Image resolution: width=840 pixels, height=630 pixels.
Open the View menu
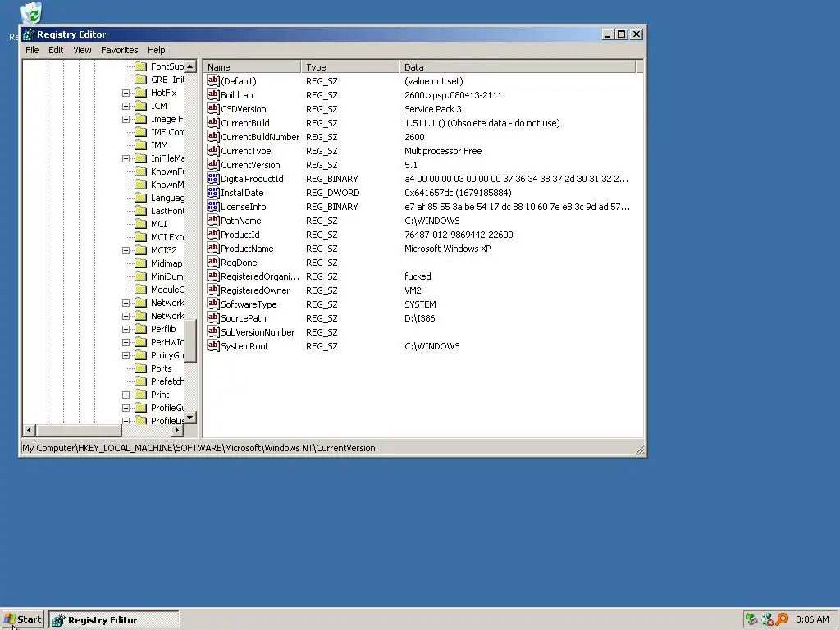[82, 50]
